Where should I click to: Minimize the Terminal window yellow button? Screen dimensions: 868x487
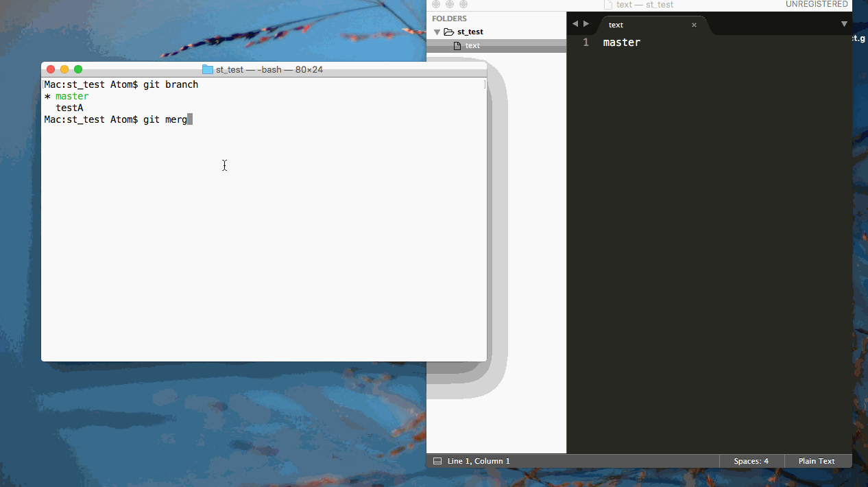click(x=64, y=69)
